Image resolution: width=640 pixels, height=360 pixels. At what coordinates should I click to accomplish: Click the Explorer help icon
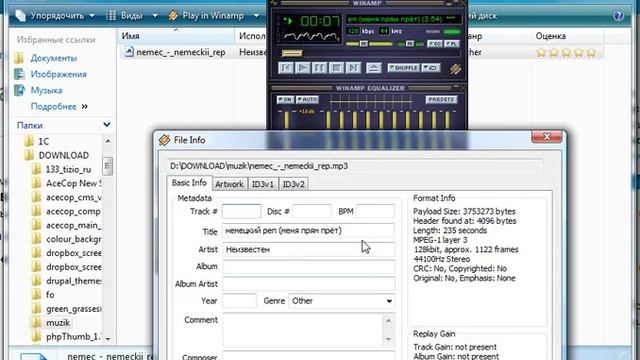tap(619, 16)
